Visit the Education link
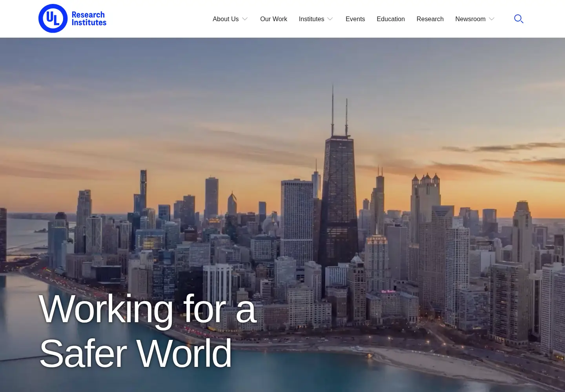The width and height of the screenshot is (565, 392). pos(391,19)
